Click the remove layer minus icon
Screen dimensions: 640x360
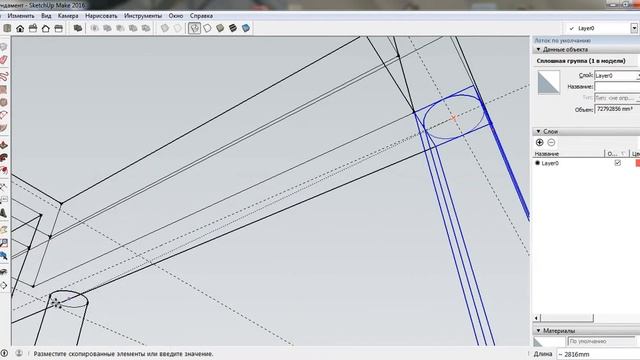pyautogui.click(x=551, y=142)
